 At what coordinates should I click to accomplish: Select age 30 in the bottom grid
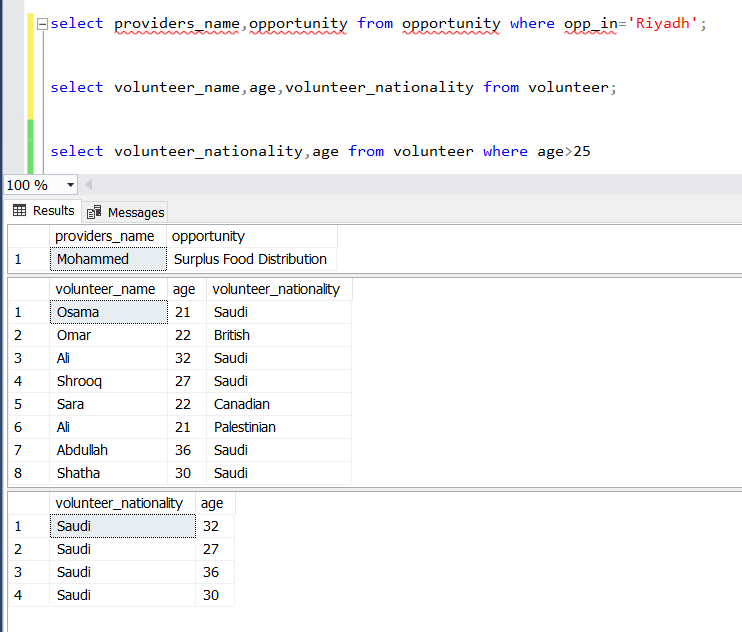point(215,596)
